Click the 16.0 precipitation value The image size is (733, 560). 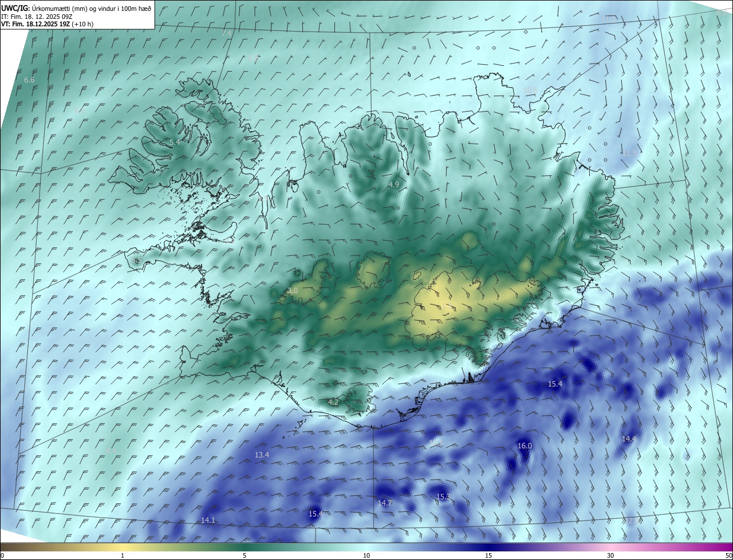tap(525, 445)
